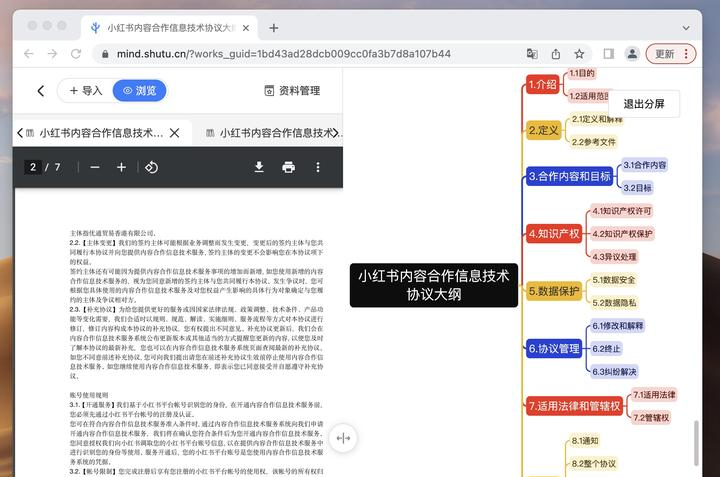Click 退出分屏 to exit split screen

click(644, 104)
